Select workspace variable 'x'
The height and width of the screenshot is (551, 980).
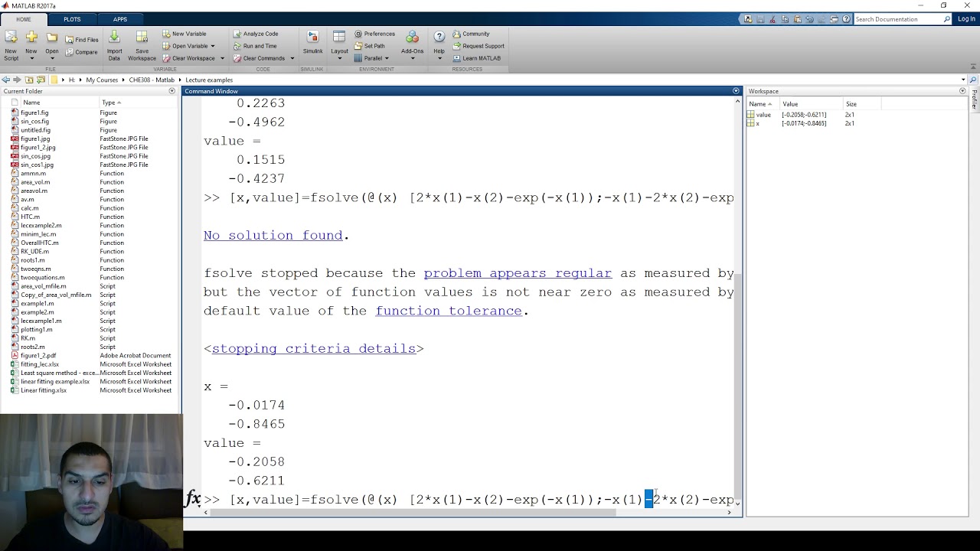pyautogui.click(x=757, y=123)
